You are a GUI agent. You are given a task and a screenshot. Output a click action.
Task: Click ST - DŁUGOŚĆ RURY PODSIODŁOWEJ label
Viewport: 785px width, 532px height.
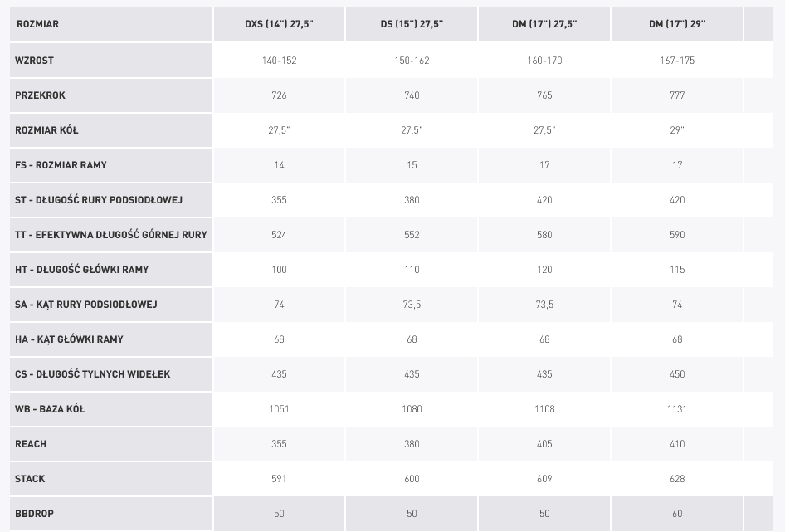(x=99, y=200)
